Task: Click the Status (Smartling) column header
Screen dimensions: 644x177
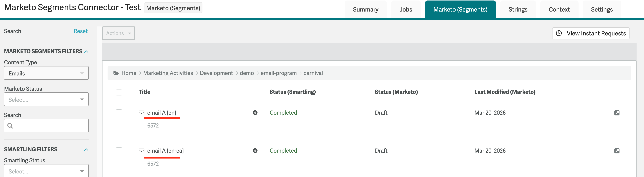Action: click(293, 92)
